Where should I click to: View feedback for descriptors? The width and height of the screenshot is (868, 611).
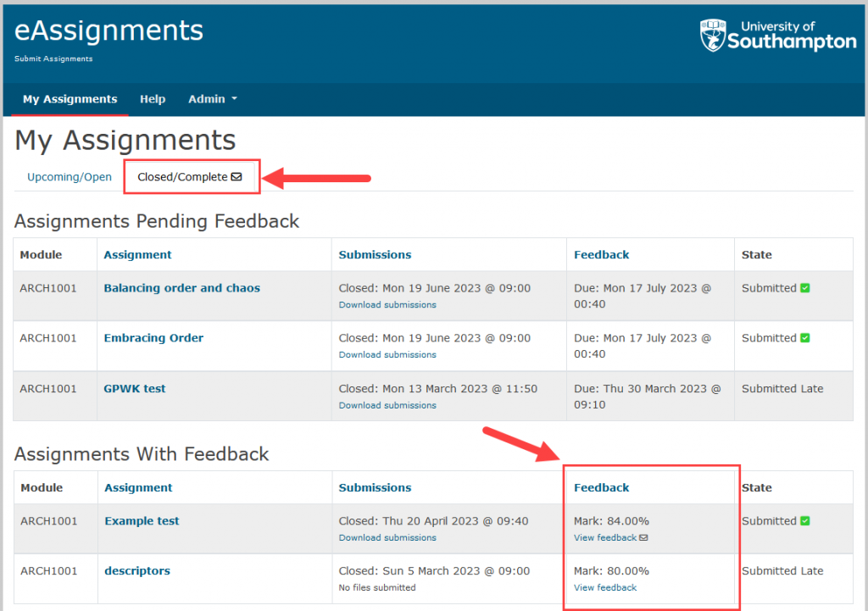605,588
